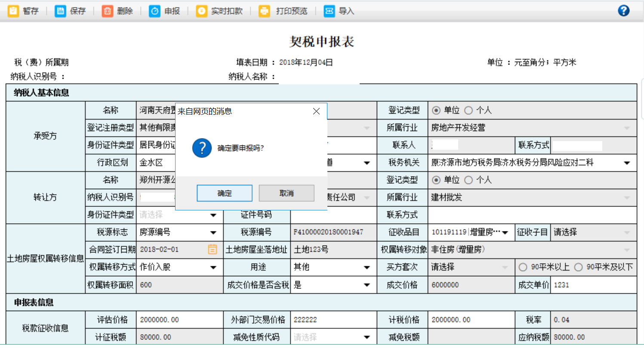Open the blue help question mark icon
The width and height of the screenshot is (644, 348).
click(623, 11)
